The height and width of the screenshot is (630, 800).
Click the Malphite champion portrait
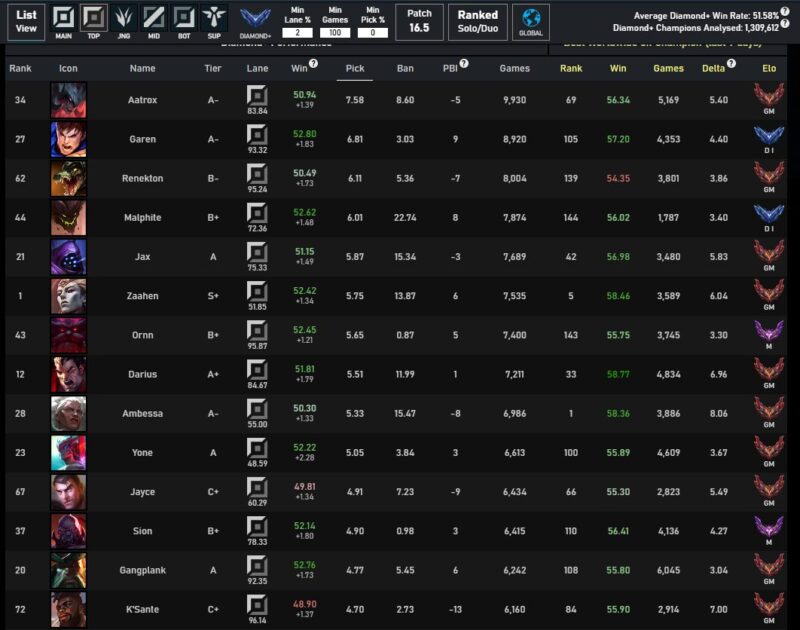pos(68,218)
